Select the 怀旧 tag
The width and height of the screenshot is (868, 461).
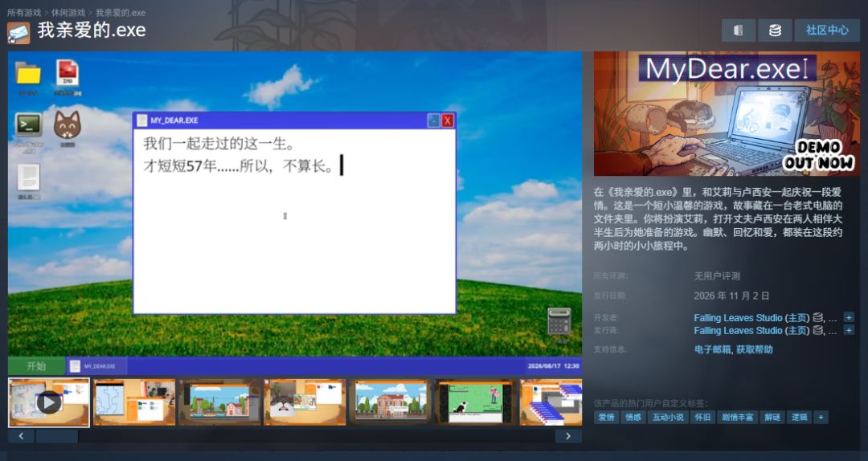[x=702, y=418]
